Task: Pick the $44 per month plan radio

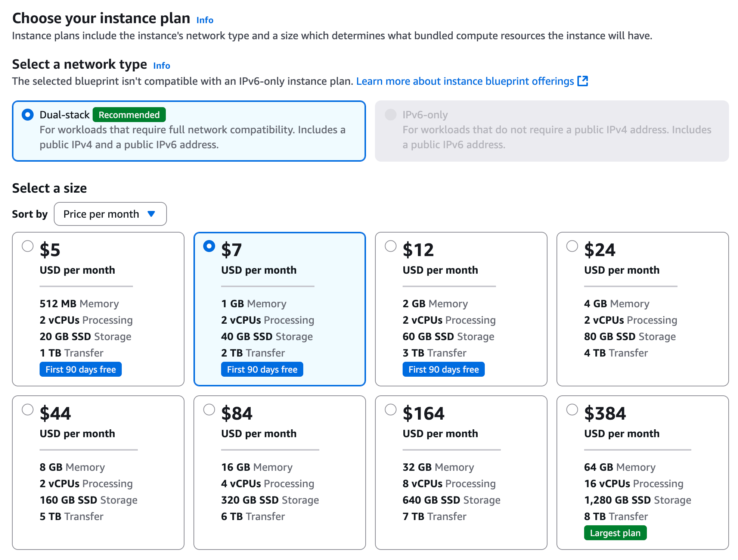Action: 28,410
